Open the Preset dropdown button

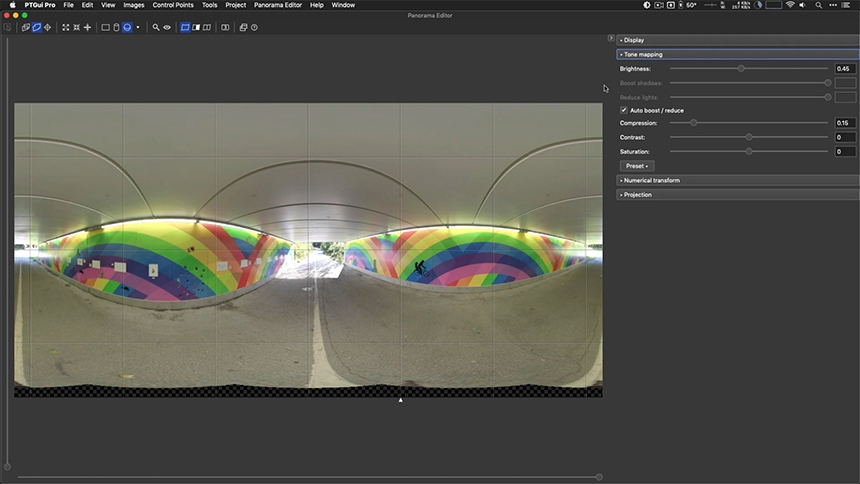coord(637,166)
